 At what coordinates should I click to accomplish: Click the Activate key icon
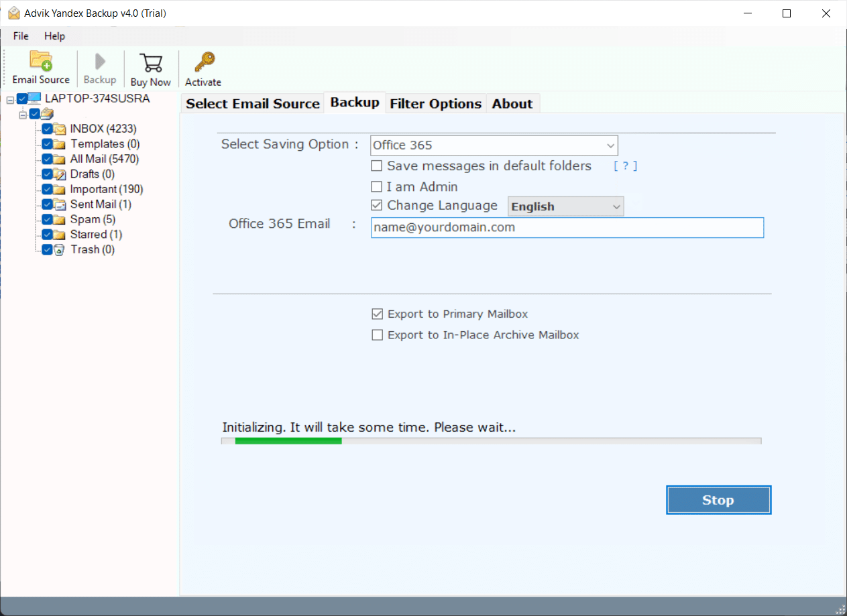tap(203, 62)
